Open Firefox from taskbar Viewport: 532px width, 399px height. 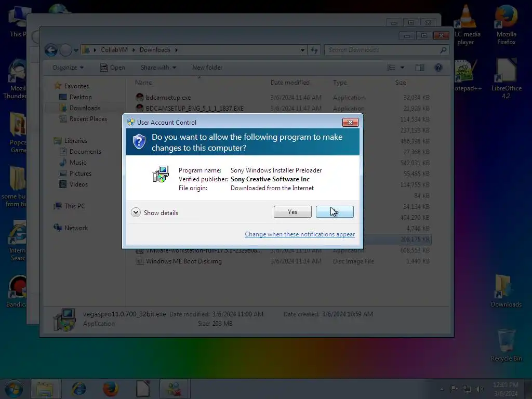click(111, 389)
